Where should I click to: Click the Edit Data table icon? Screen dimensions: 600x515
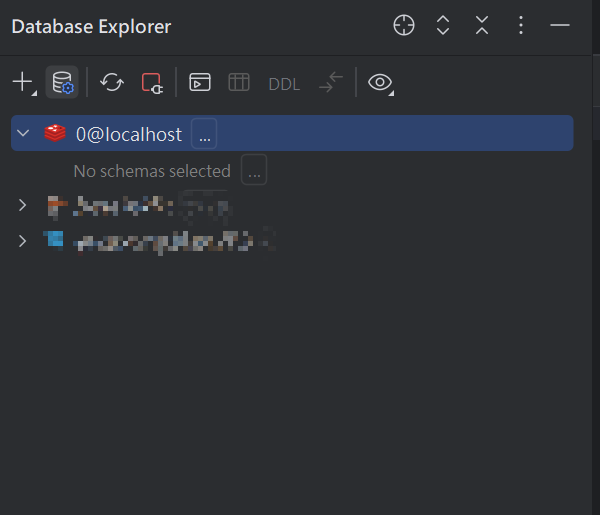tap(239, 82)
